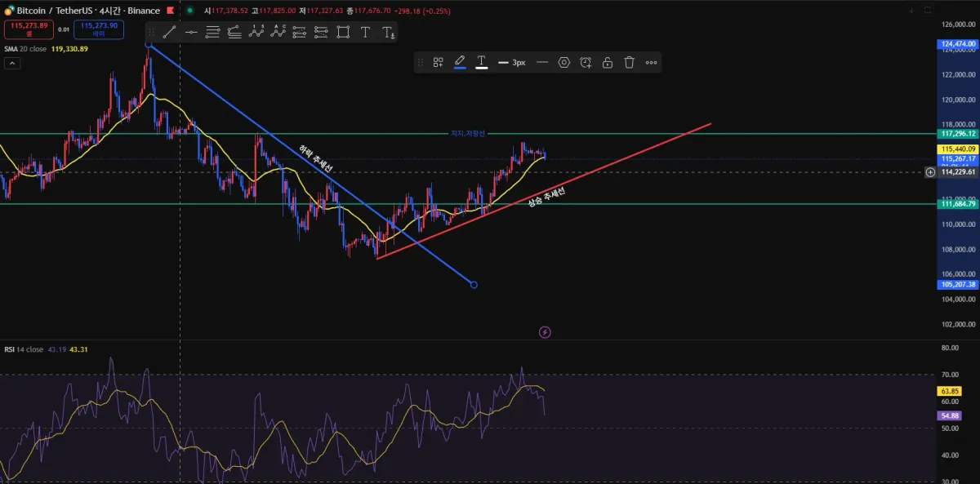Click the red sell button 115,273.89
Image resolution: width=980 pixels, height=484 pixels.
[x=29, y=29]
